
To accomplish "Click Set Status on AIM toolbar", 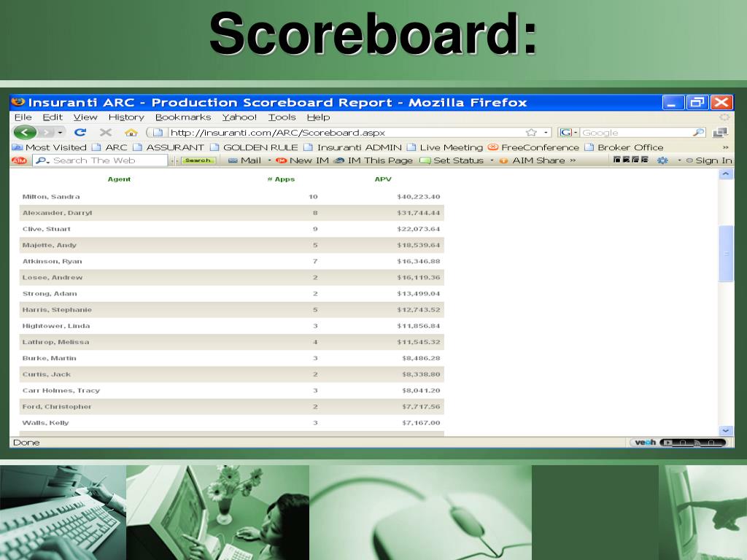I will (x=452, y=160).
